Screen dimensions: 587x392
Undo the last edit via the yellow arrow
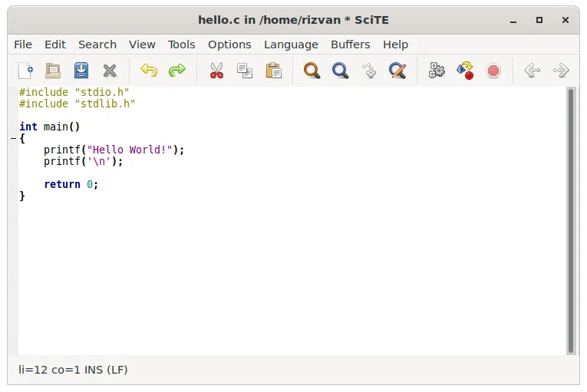(x=149, y=71)
